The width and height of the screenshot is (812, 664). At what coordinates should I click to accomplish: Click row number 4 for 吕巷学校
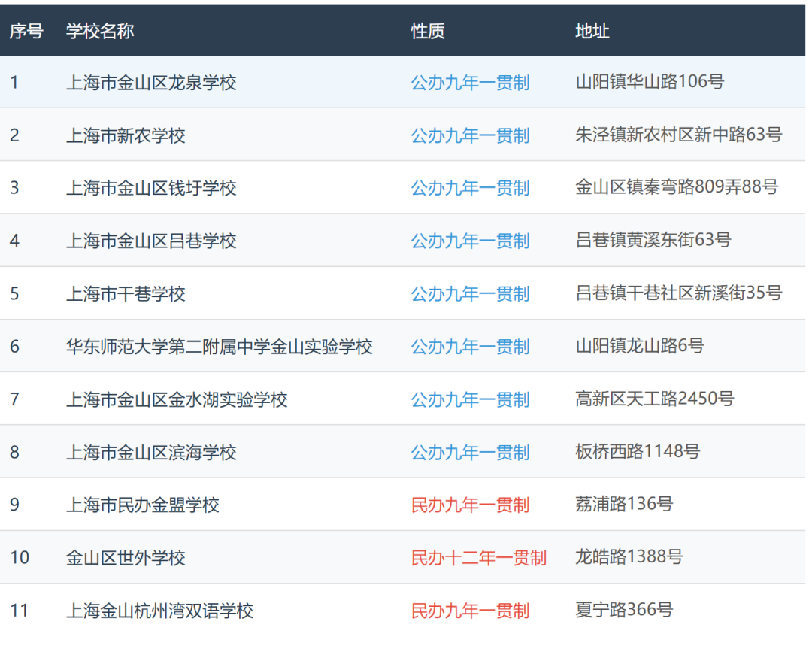pos(14,241)
